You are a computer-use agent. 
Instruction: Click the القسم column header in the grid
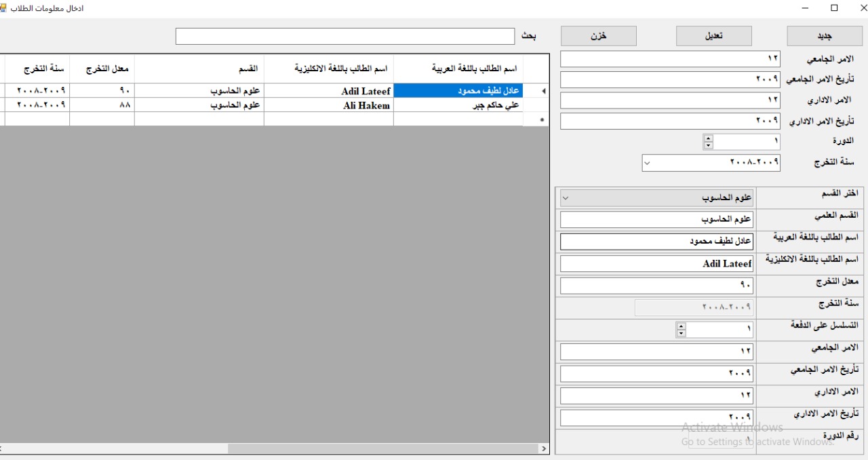[199, 69]
